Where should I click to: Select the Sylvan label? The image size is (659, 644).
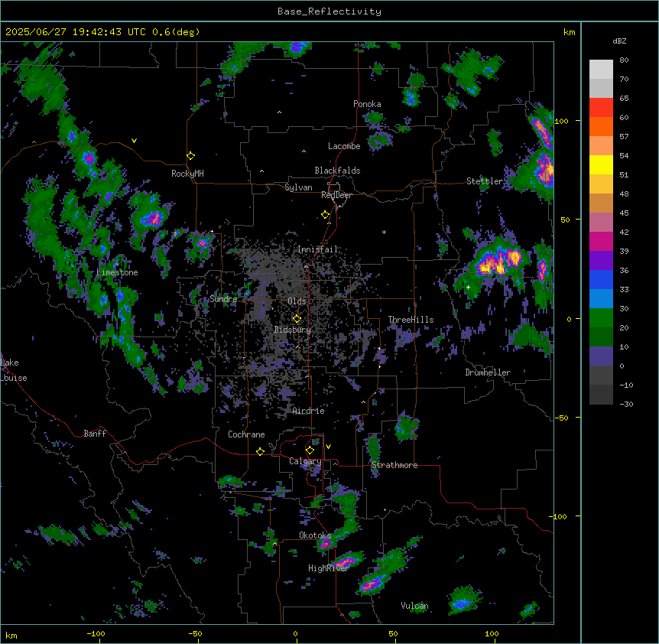[298, 187]
